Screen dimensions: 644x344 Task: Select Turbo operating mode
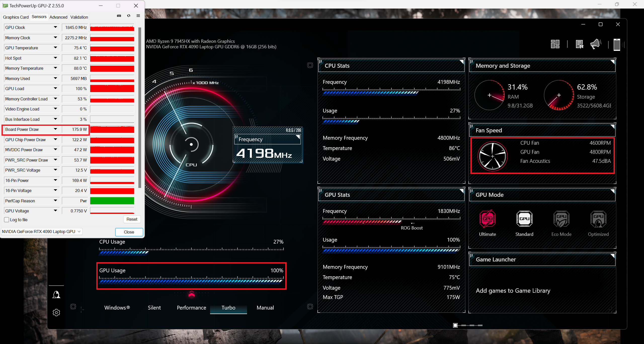tap(228, 308)
